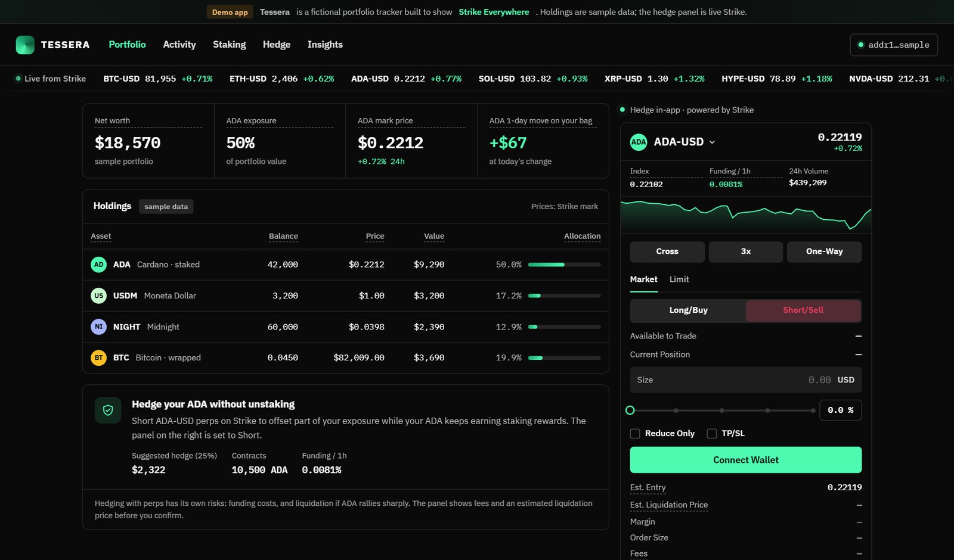Image resolution: width=954 pixels, height=560 pixels.
Task: Open the Portfolio nav item
Action: click(127, 45)
